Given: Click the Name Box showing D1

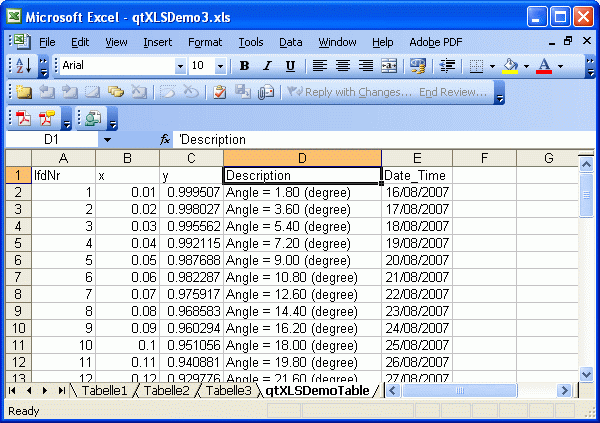Looking at the screenshot, I should click(x=52, y=140).
